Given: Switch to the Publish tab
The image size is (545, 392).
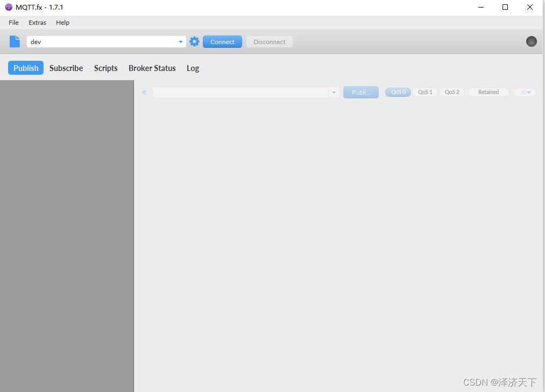Looking at the screenshot, I should click(x=26, y=68).
